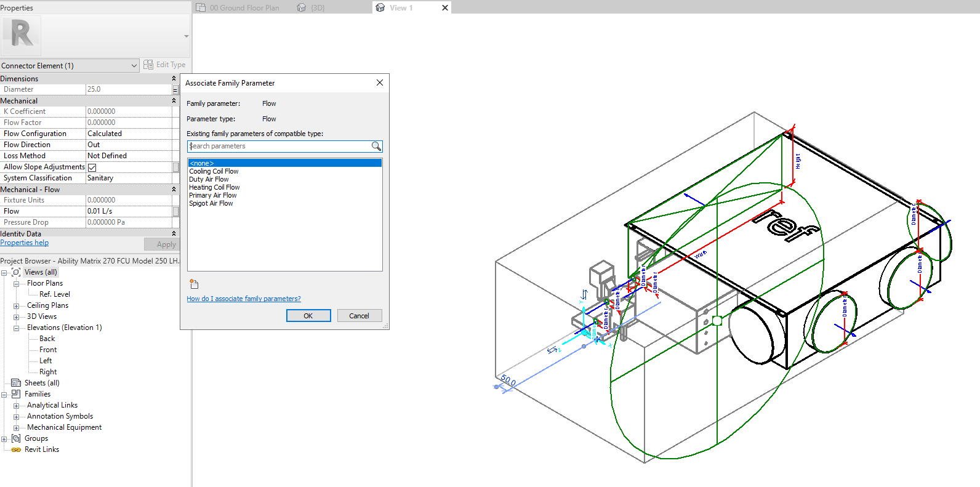The height and width of the screenshot is (487, 980).
Task: Select <none> in the parameter list
Action: 285,163
